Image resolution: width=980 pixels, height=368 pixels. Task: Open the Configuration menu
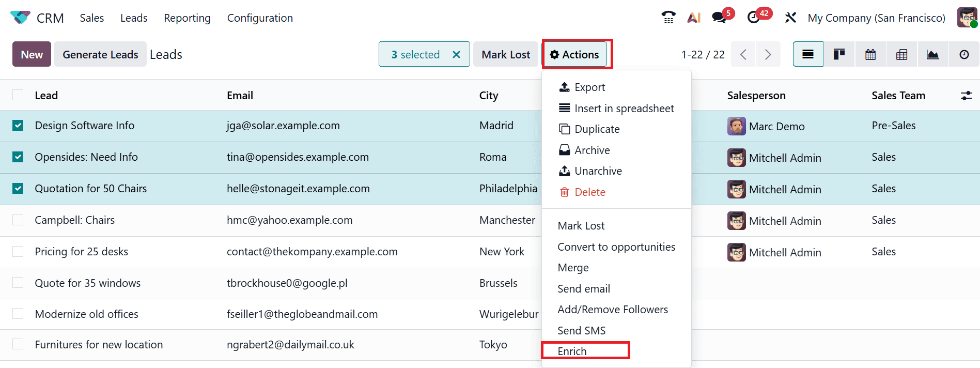(260, 18)
